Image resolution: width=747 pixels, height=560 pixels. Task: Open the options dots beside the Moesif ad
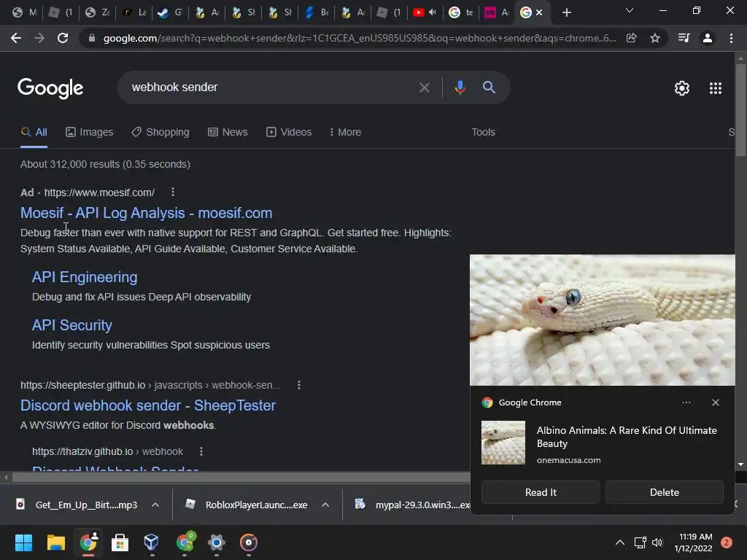pyautogui.click(x=172, y=192)
